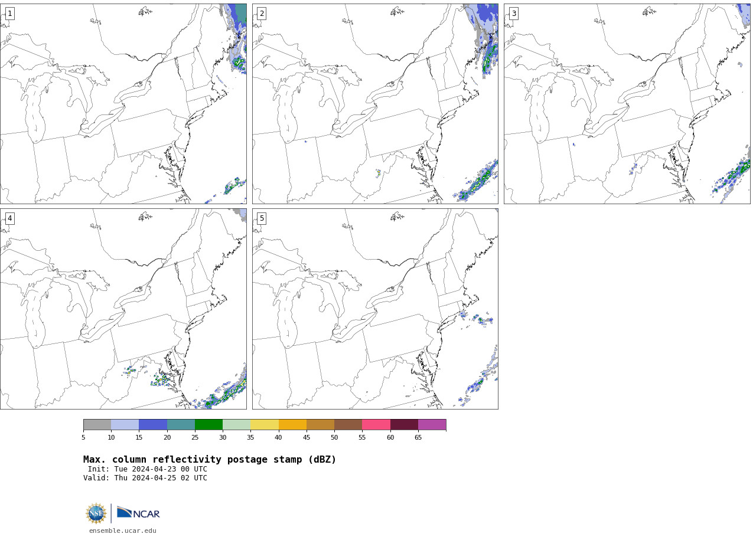Click the colorbar tick label 5
The width and height of the screenshot is (756, 537).
[83, 437]
